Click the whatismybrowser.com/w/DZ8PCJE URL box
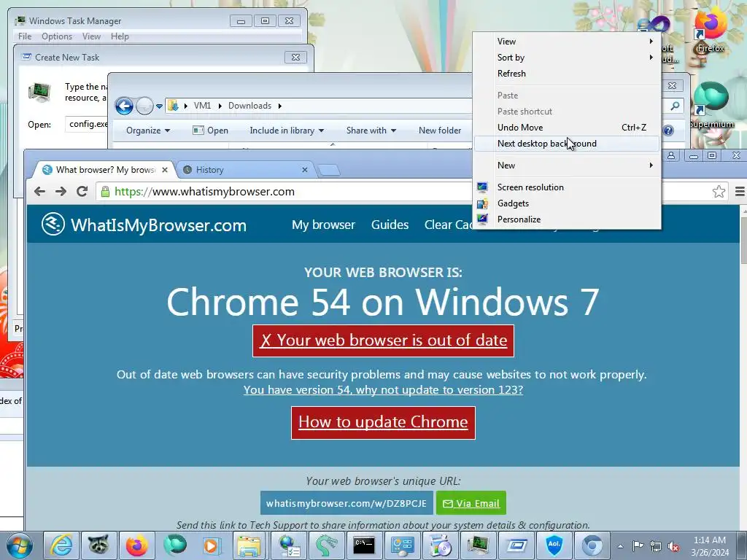The width and height of the screenshot is (747, 560). click(347, 503)
